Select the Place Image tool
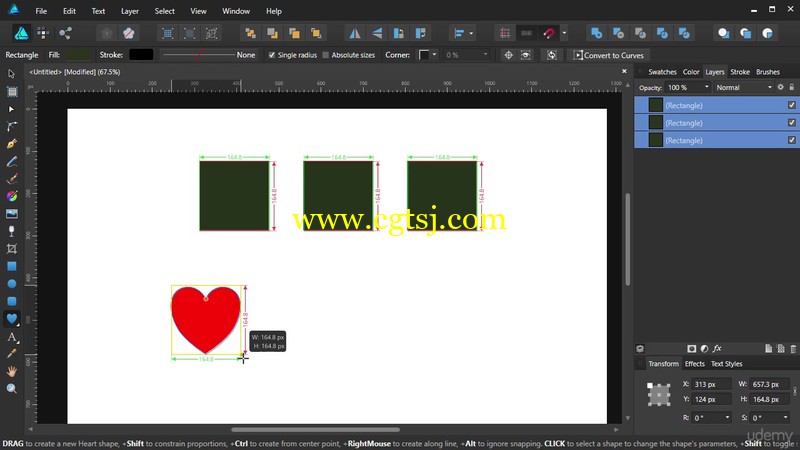 pyautogui.click(x=11, y=214)
